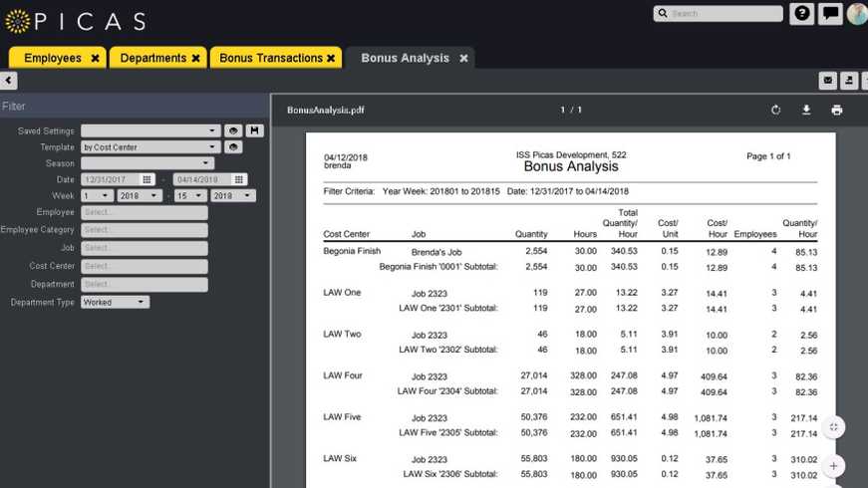Rotate the PDF with refresh icon
The height and width of the screenshot is (488, 868).
[x=775, y=111]
